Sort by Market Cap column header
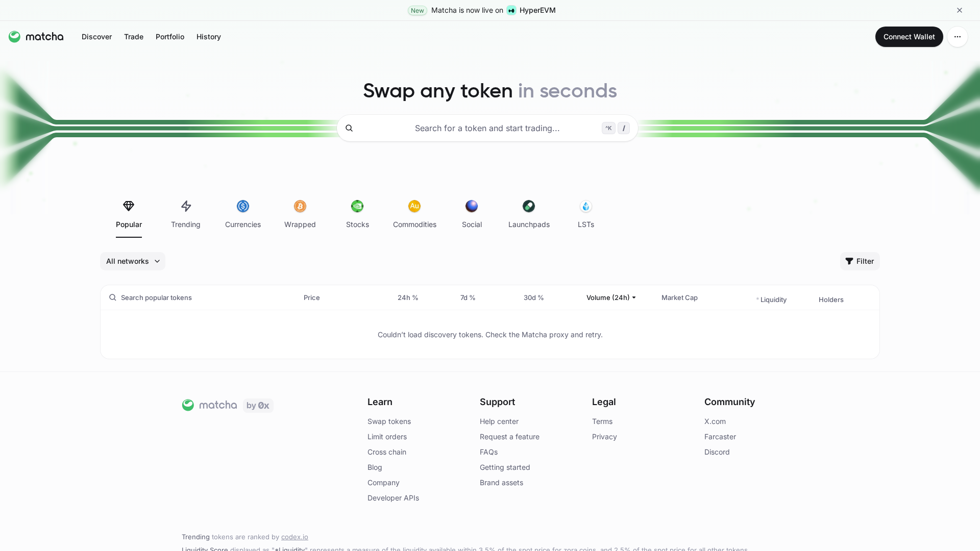980x551 pixels. (679, 297)
